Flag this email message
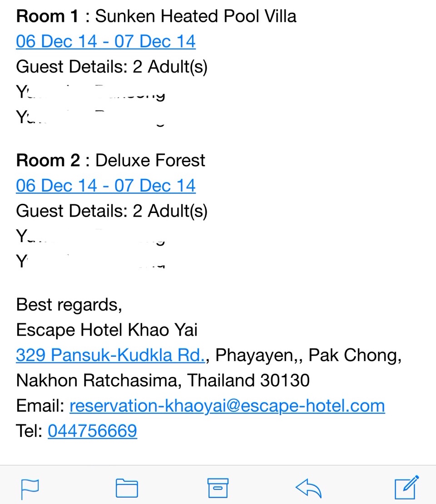436x504 pixels. point(30,489)
